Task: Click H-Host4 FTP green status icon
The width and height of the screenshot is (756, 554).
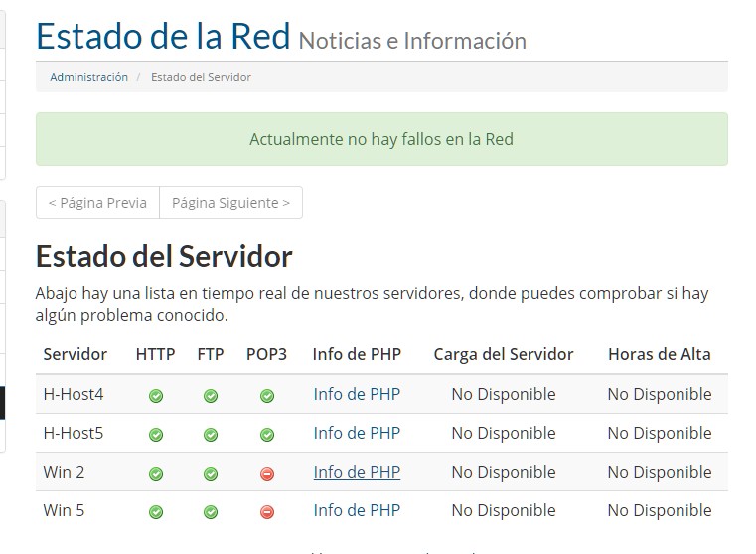Action: [x=211, y=396]
